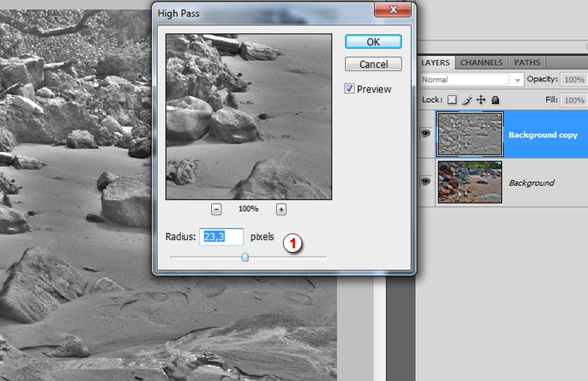Hide the Background layer
Image resolution: width=588 pixels, height=381 pixels.
coord(426,182)
